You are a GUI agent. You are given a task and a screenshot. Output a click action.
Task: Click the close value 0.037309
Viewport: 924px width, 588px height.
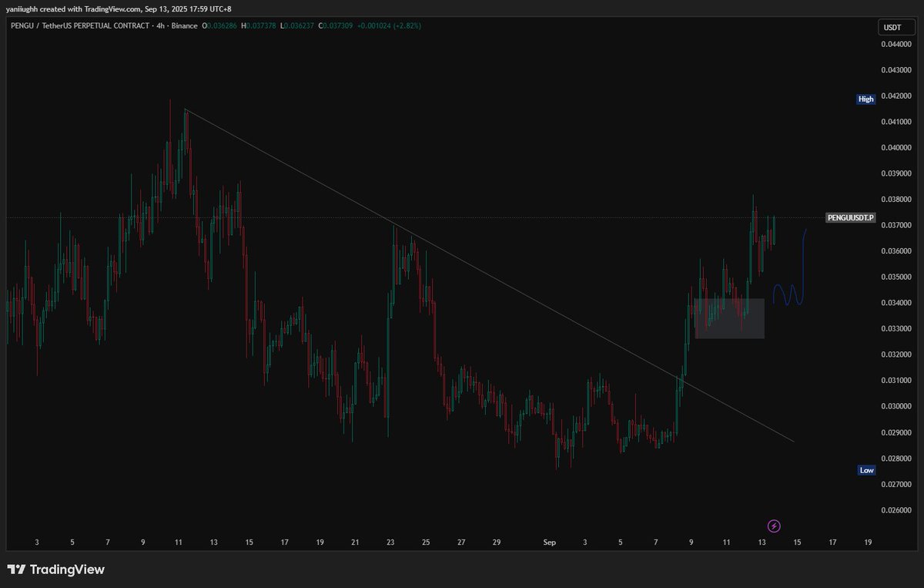[339, 25]
